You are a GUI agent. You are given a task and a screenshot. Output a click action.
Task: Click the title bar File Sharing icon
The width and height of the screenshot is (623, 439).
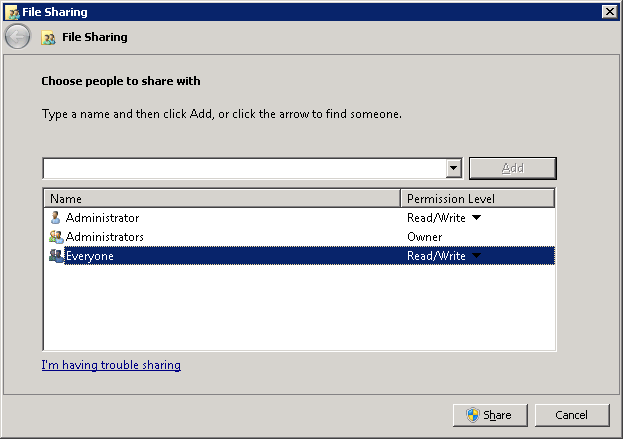(13, 12)
